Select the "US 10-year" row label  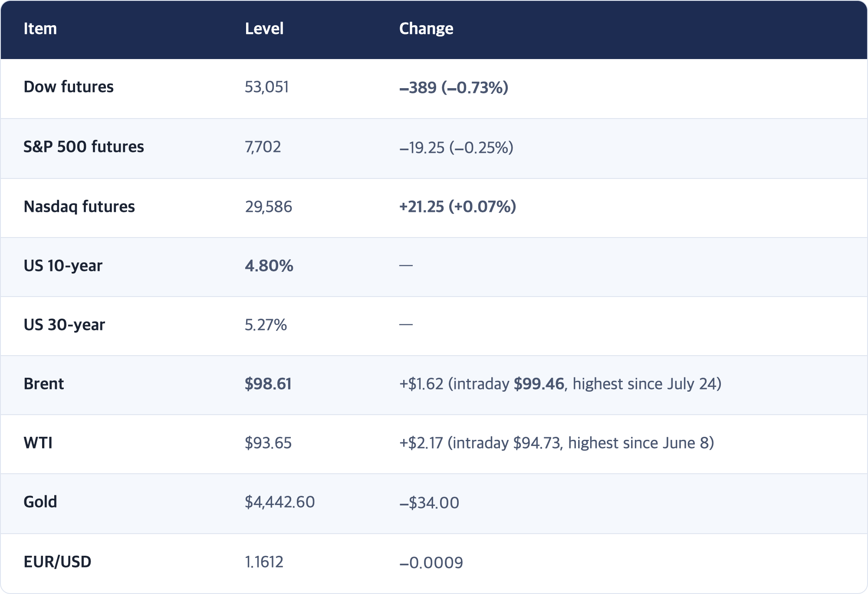(63, 266)
